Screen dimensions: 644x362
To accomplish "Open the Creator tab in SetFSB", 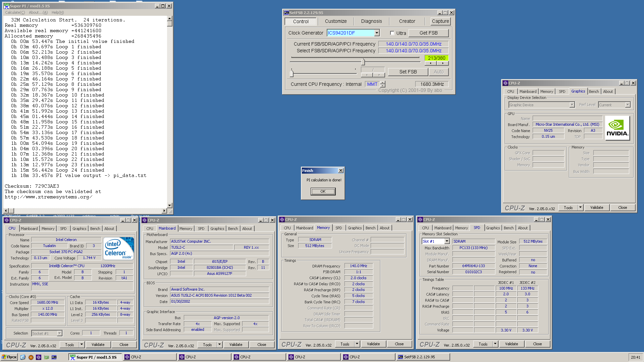I will tap(407, 21).
